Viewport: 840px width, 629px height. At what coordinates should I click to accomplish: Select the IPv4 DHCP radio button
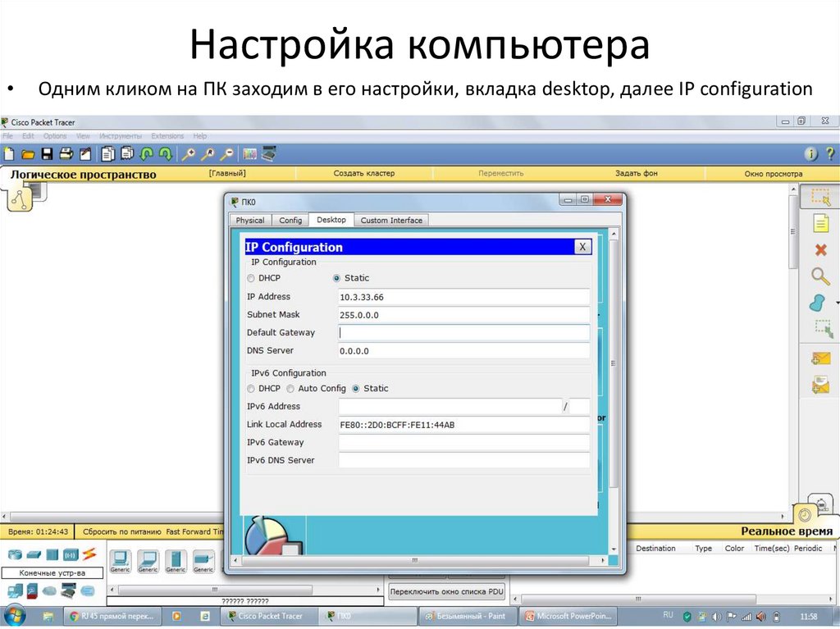pyautogui.click(x=251, y=278)
